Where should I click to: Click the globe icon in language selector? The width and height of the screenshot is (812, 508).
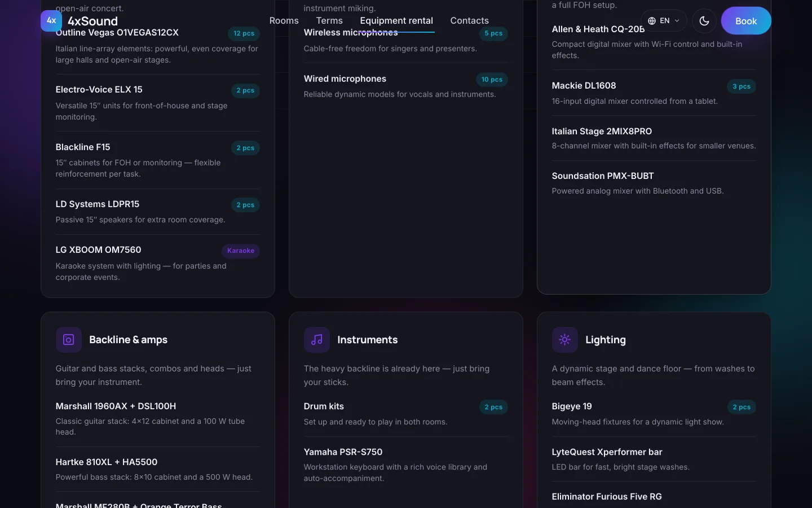[652, 21]
